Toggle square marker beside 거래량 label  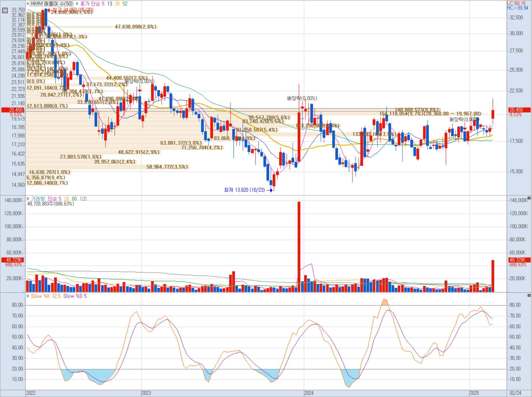pyautogui.click(x=28, y=198)
